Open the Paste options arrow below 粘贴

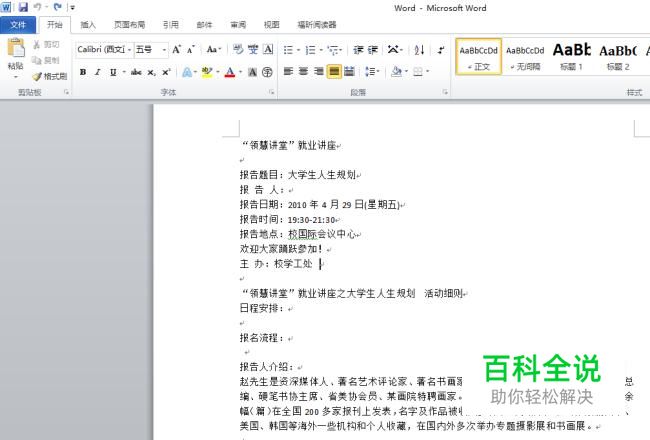coord(16,77)
